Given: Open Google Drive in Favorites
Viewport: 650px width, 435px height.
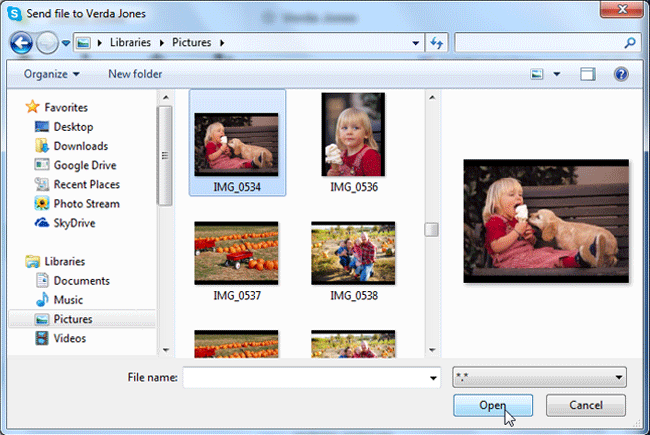Looking at the screenshot, I should [85, 165].
